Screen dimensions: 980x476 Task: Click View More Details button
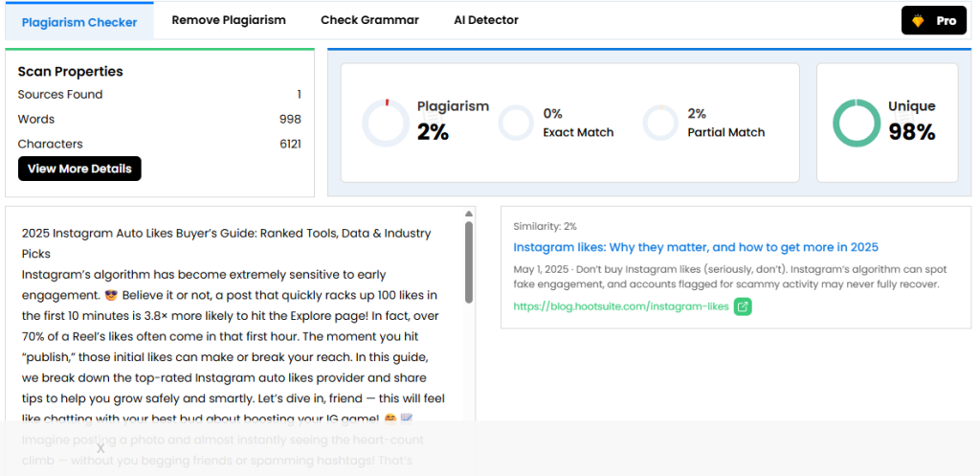point(79,169)
